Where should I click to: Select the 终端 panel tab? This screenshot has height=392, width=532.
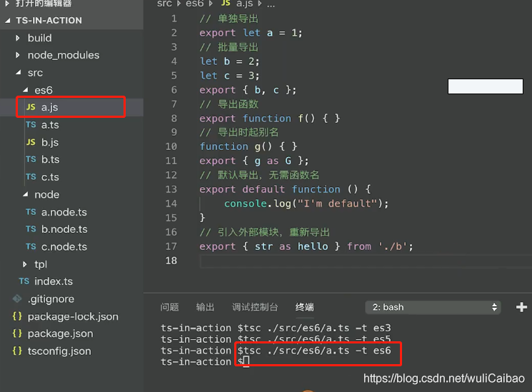[x=304, y=307]
